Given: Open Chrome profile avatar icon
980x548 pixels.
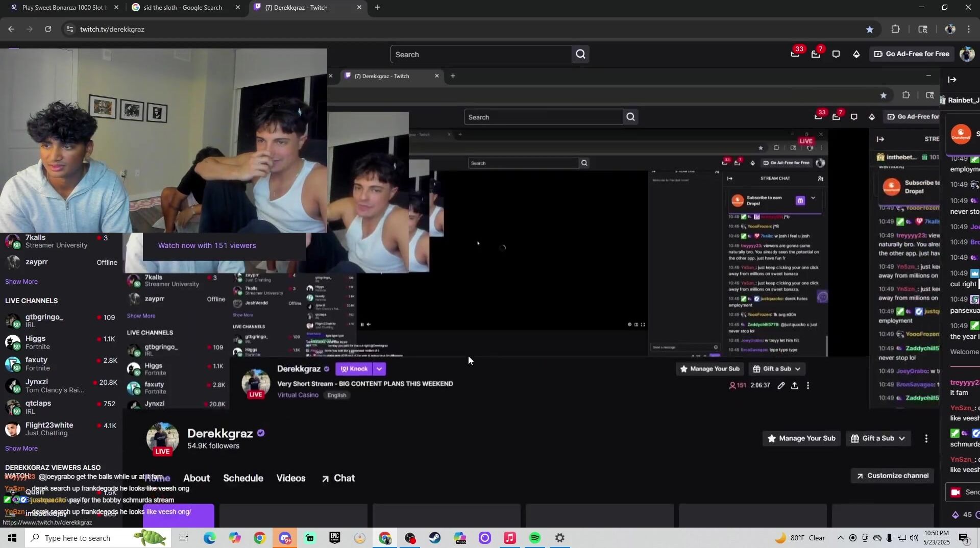Looking at the screenshot, I should [950, 29].
